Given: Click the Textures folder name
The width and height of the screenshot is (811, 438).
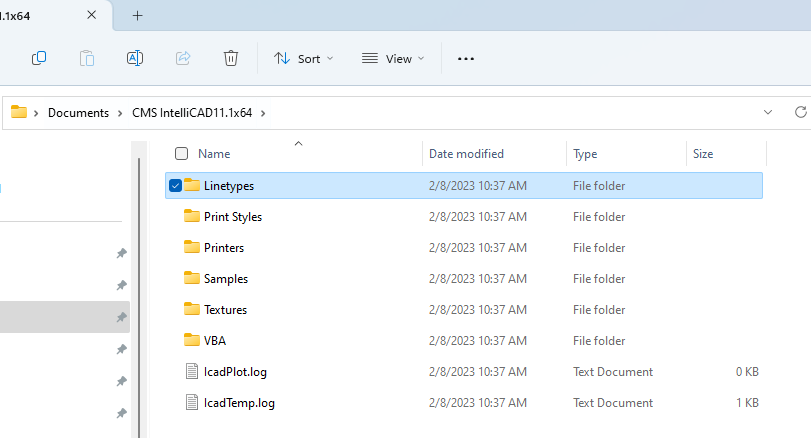Looking at the screenshot, I should [225, 310].
